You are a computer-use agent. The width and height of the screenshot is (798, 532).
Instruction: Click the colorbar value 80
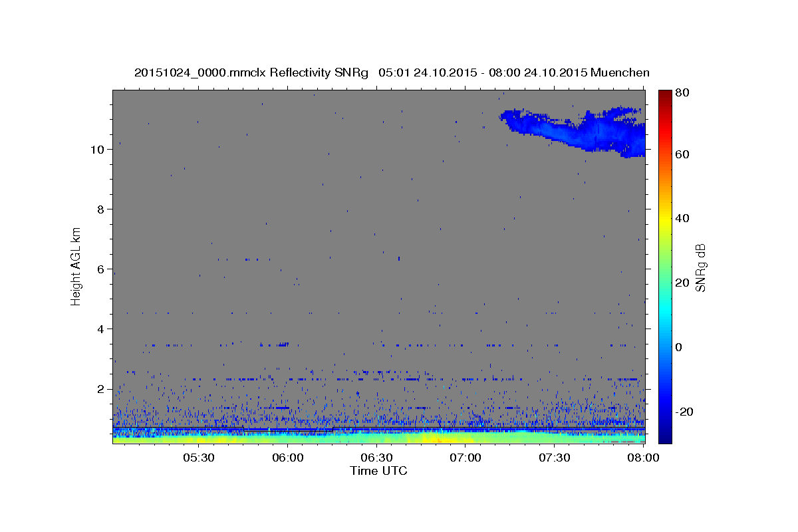tap(682, 92)
